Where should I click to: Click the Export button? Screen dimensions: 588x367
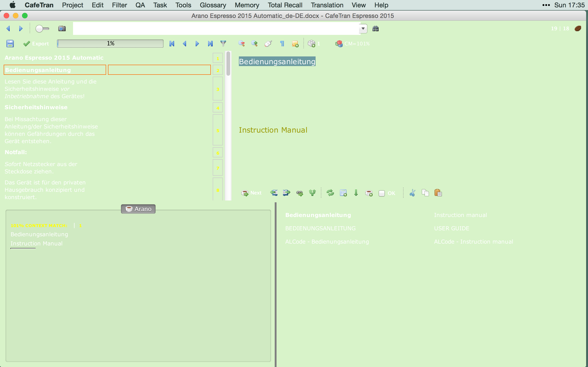coord(36,44)
